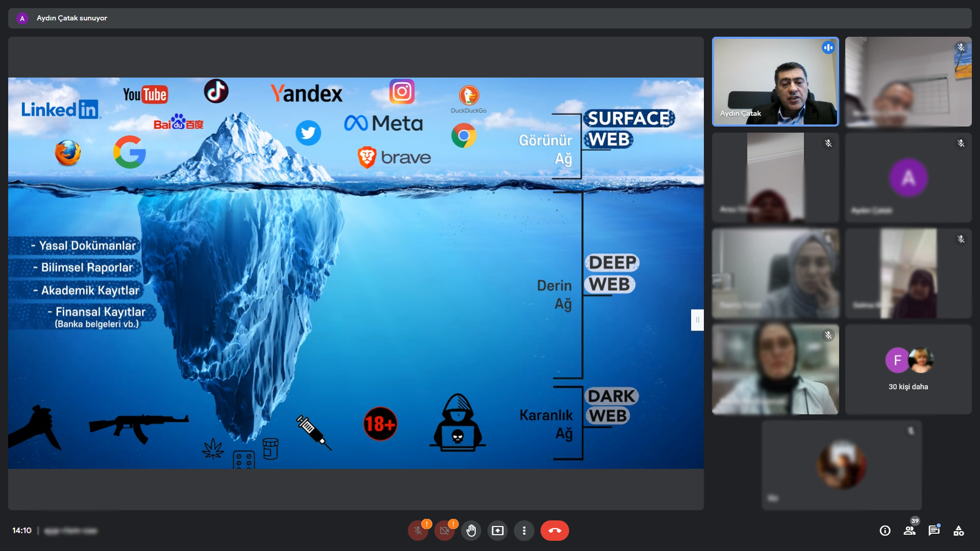Viewport: 980px width, 551px height.
Task: Click the F avatar in the overflow tile
Action: click(897, 360)
